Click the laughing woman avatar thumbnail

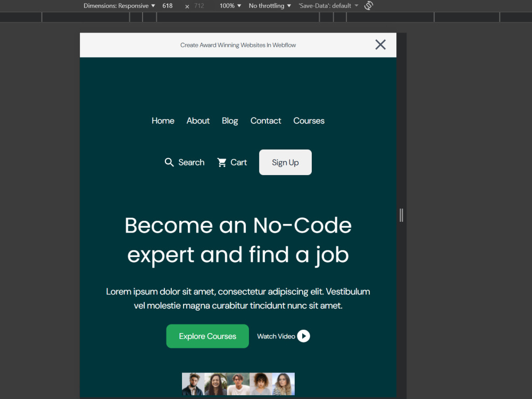point(216,384)
